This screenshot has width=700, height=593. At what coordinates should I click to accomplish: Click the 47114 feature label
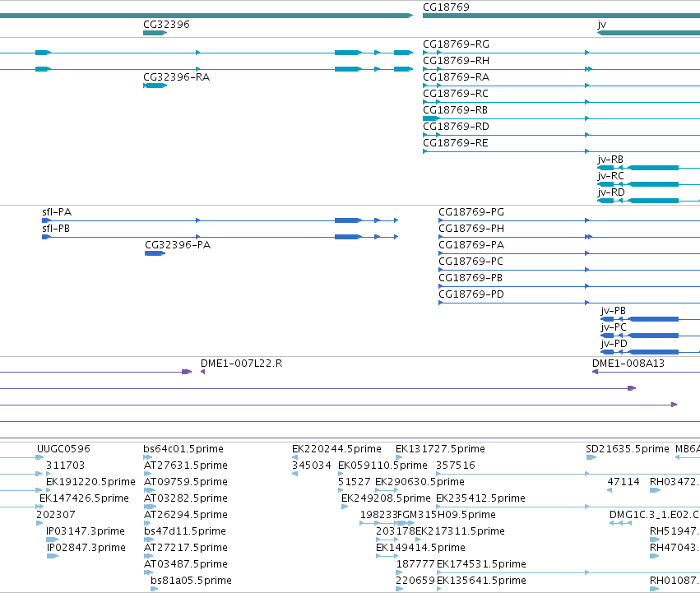[x=624, y=482]
